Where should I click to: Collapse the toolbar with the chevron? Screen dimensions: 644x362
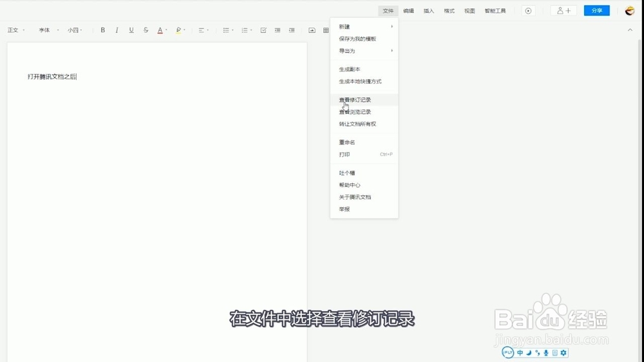tap(630, 30)
